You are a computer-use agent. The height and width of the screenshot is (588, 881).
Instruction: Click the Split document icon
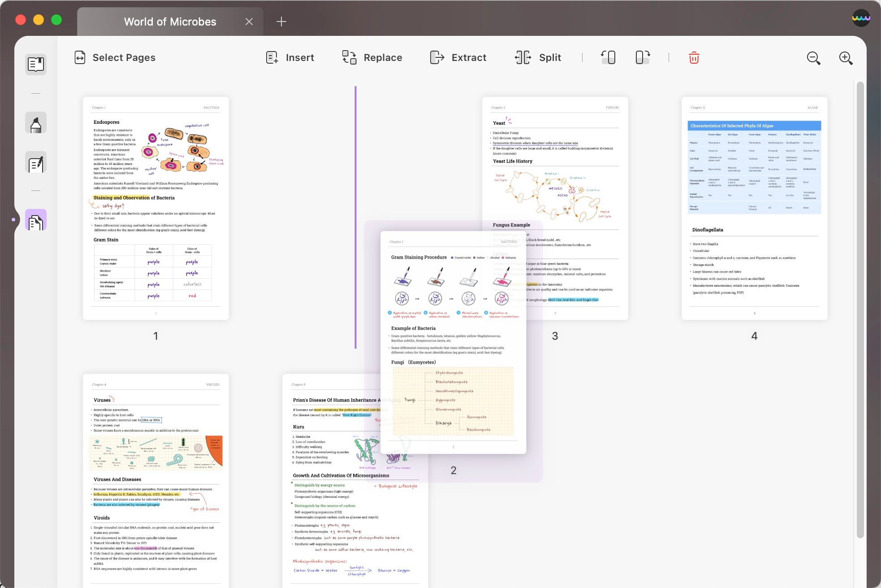[x=523, y=57]
